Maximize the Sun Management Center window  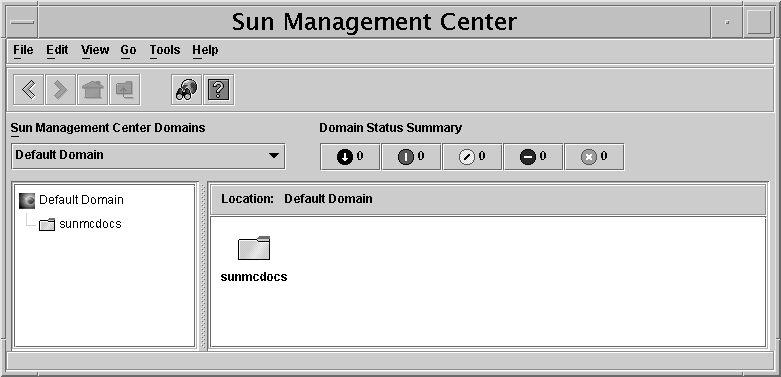[x=759, y=22]
